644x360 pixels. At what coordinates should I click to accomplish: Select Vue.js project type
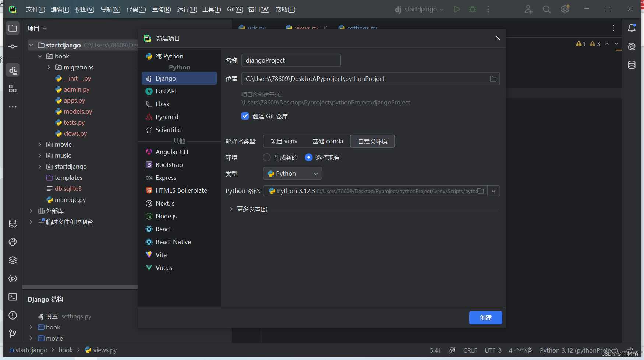[179, 268]
